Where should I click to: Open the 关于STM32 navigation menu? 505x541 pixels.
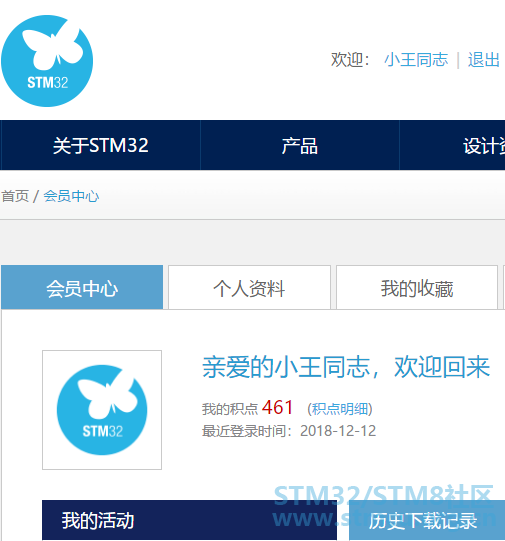pyautogui.click(x=100, y=145)
